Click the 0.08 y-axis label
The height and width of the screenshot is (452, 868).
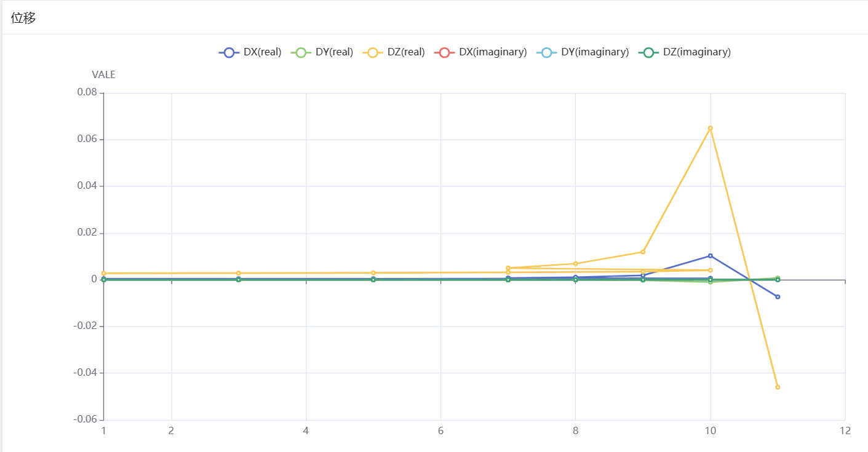click(x=87, y=92)
